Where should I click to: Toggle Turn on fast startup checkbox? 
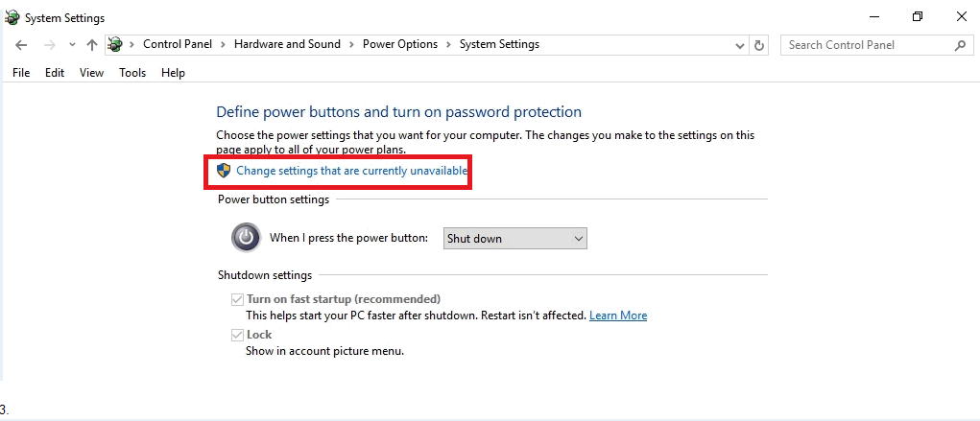click(x=237, y=299)
